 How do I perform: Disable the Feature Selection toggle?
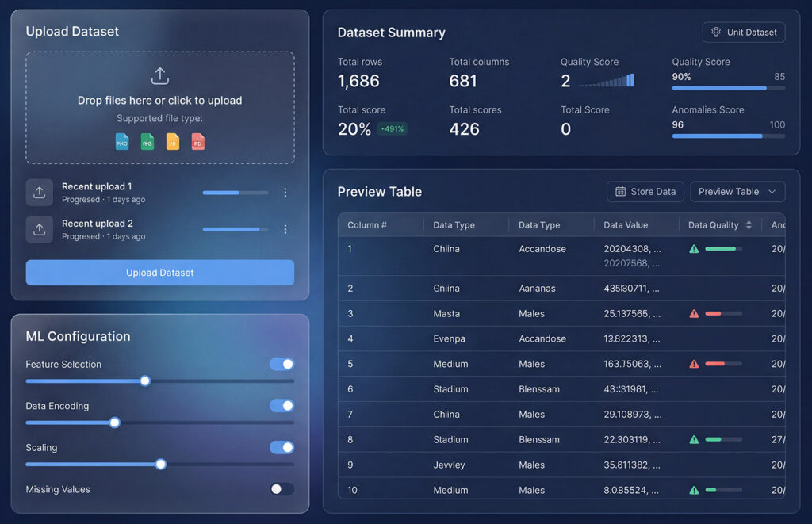coord(282,364)
